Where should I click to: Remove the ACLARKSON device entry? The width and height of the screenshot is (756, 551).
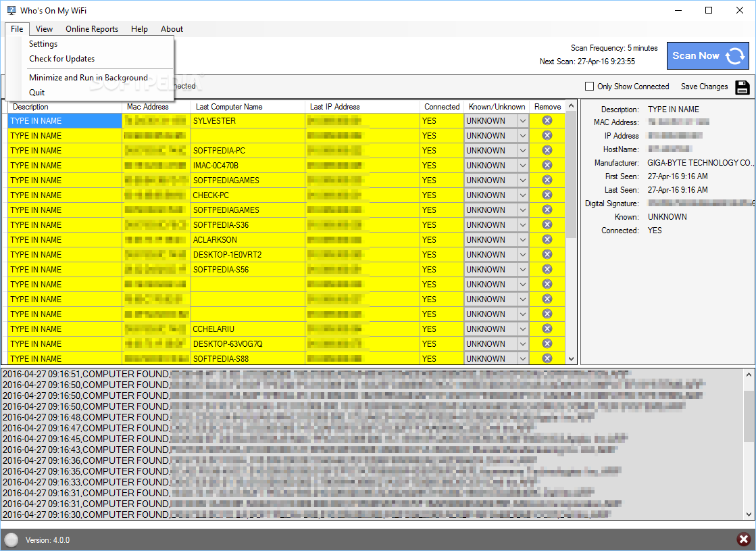click(x=547, y=239)
